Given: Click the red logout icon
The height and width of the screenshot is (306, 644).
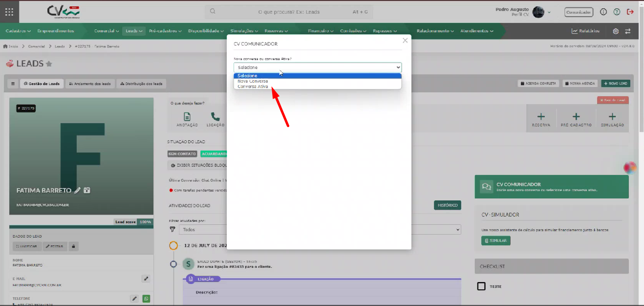Looking at the screenshot, I should [x=631, y=12].
